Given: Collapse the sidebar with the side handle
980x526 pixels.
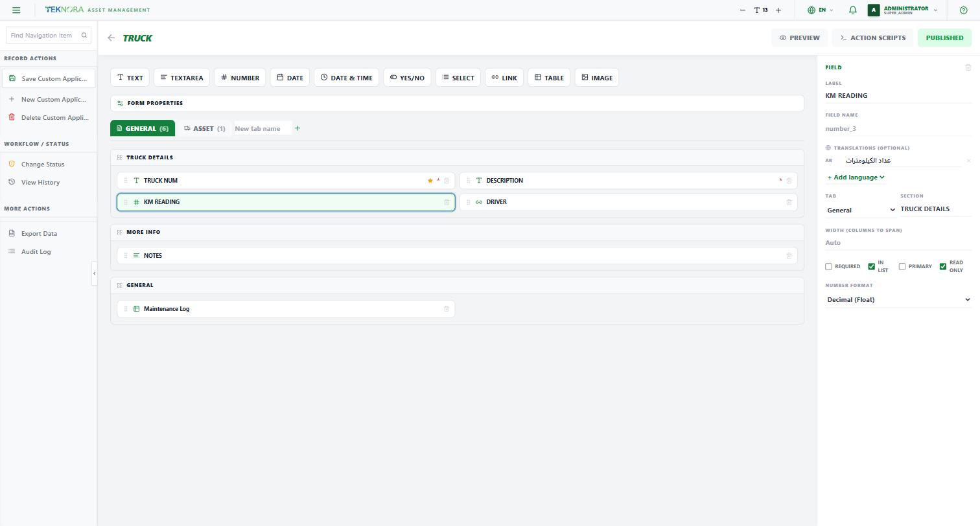Looking at the screenshot, I should tap(94, 273).
